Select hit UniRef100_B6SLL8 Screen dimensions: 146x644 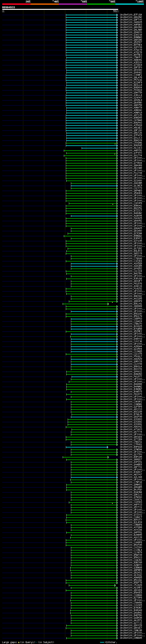pyautogui.click(x=131, y=85)
